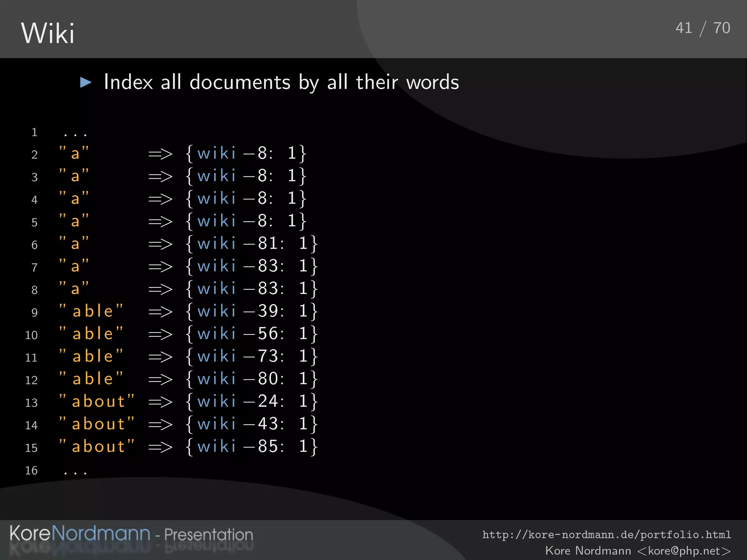Click the value {wiki-39: 1}
747x560 pixels.
pos(252,311)
